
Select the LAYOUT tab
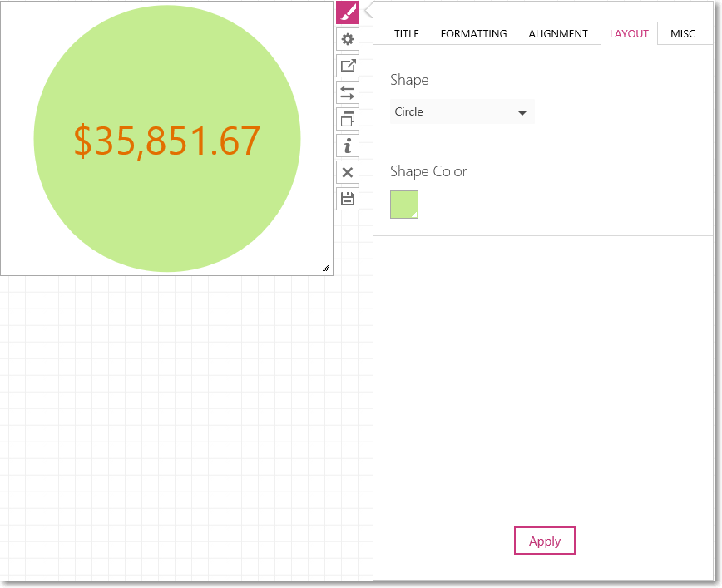[x=629, y=33]
